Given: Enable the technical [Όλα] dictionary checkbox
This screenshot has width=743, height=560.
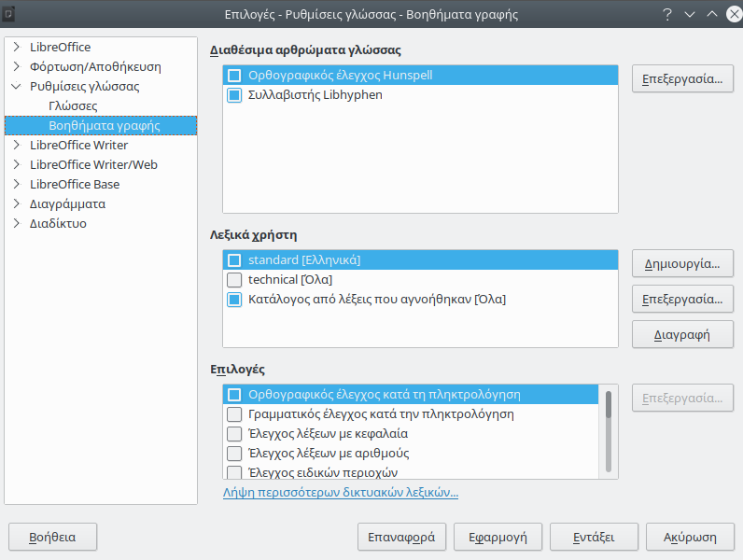Looking at the screenshot, I should tap(234, 280).
